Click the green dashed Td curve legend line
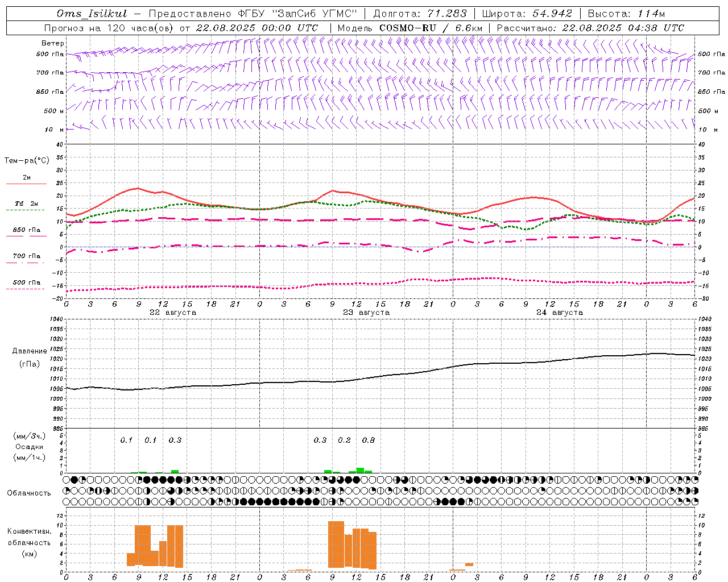 pyautogui.click(x=26, y=210)
